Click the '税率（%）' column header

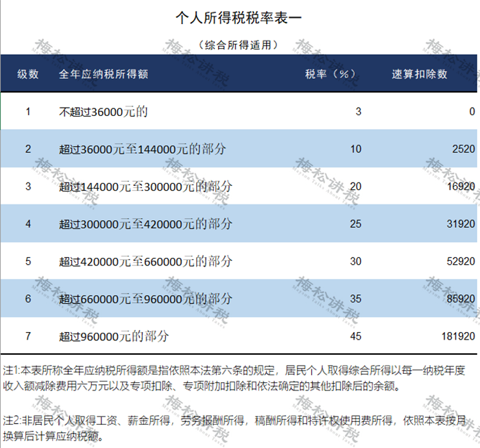pyautogui.click(x=331, y=74)
